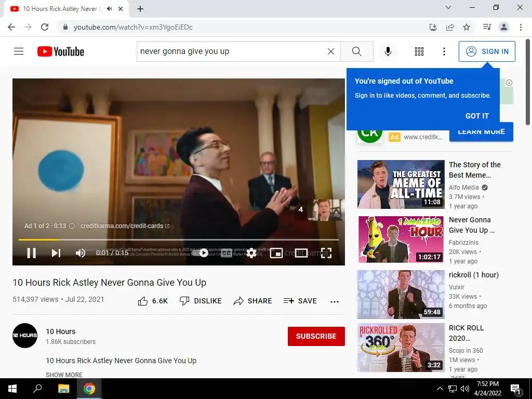
Task: Enter full screen video mode
Action: pos(326,253)
